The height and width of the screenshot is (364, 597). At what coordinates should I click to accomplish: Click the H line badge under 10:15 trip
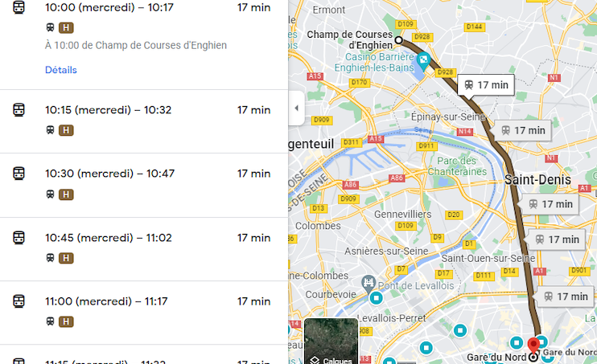[66, 130]
